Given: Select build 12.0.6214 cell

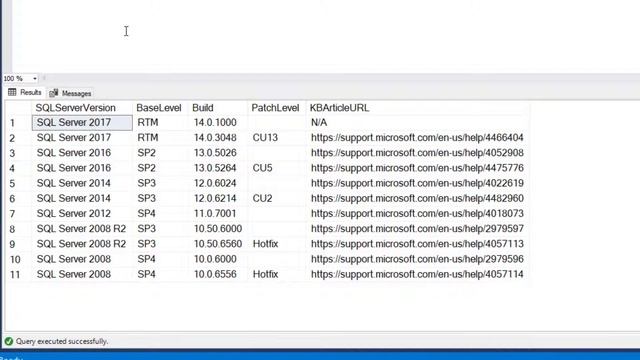Looking at the screenshot, I should tap(218, 198).
